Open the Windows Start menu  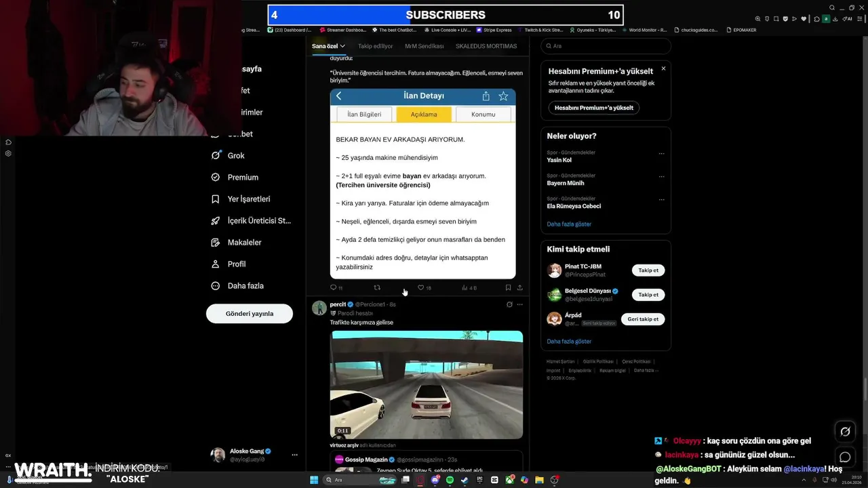314,480
